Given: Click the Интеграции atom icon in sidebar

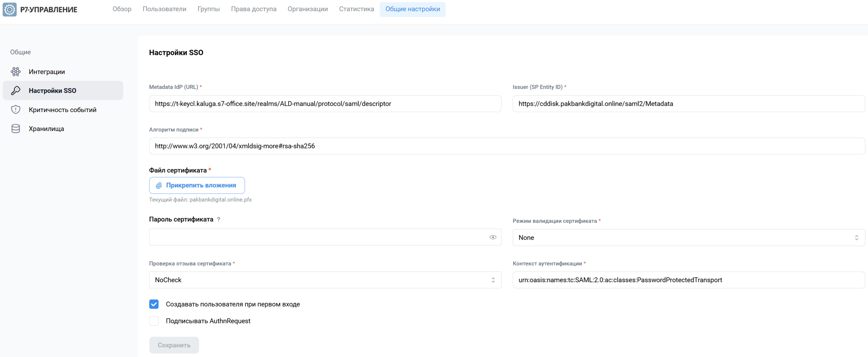Looking at the screenshot, I should click(x=16, y=71).
